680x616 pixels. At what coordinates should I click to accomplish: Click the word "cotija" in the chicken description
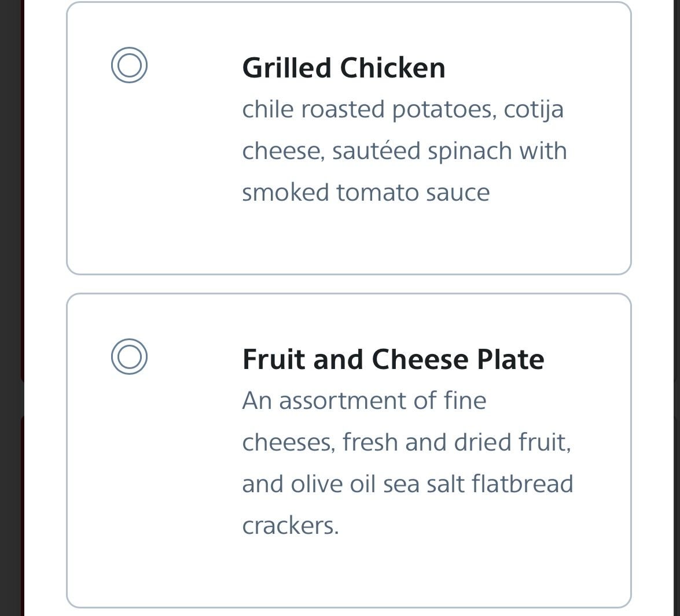pyautogui.click(x=534, y=109)
